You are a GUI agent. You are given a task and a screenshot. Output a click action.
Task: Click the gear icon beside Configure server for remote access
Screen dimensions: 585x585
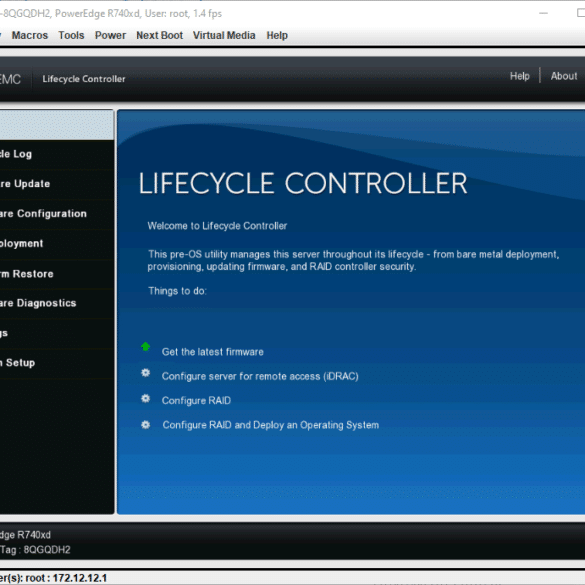click(x=146, y=373)
